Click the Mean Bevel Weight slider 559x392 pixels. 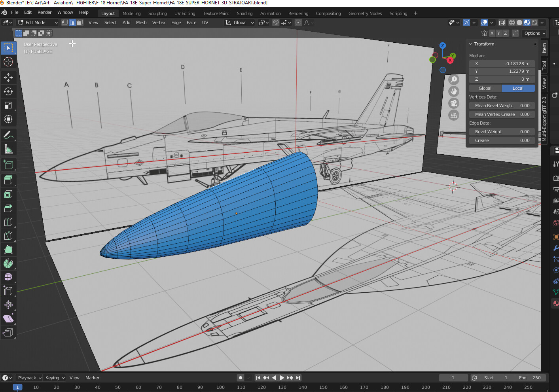pyautogui.click(x=502, y=106)
